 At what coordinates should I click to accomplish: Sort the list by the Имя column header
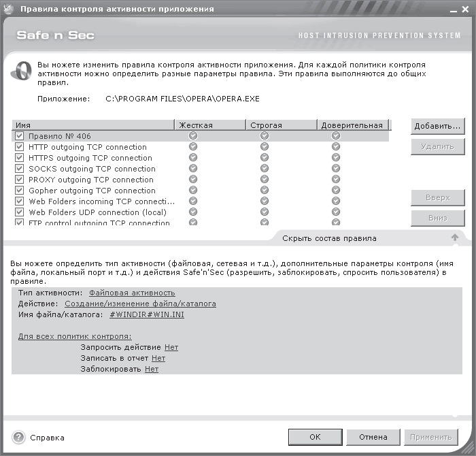tap(92, 125)
